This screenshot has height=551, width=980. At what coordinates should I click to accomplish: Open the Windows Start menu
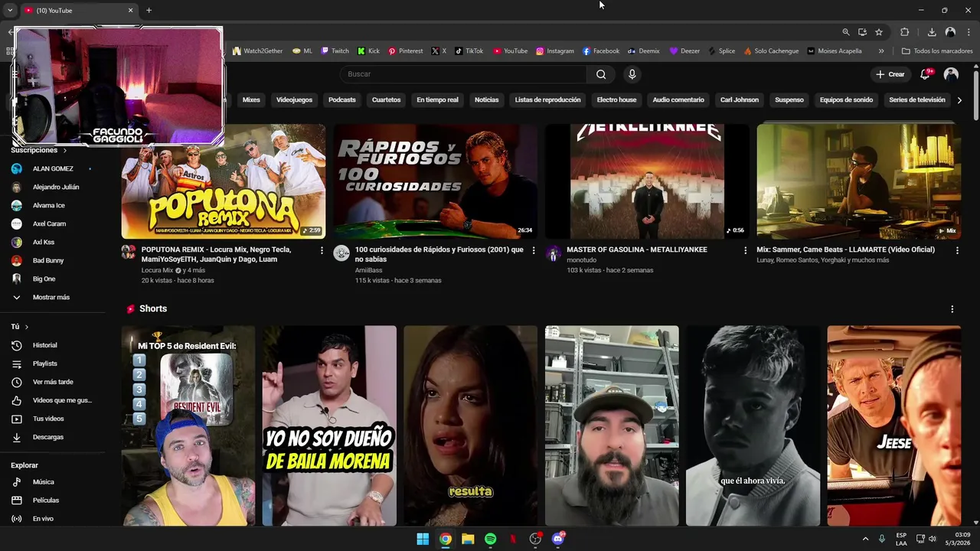tap(423, 539)
